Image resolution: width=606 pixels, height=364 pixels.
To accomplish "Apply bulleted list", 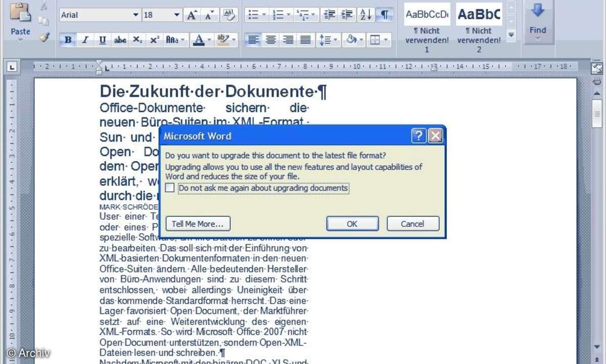I will (253, 15).
